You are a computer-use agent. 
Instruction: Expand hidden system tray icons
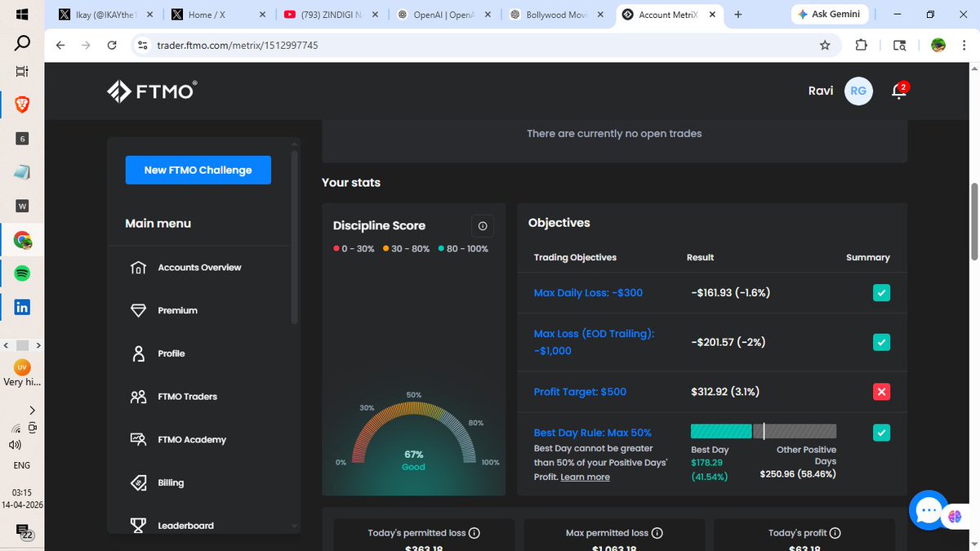(x=32, y=410)
